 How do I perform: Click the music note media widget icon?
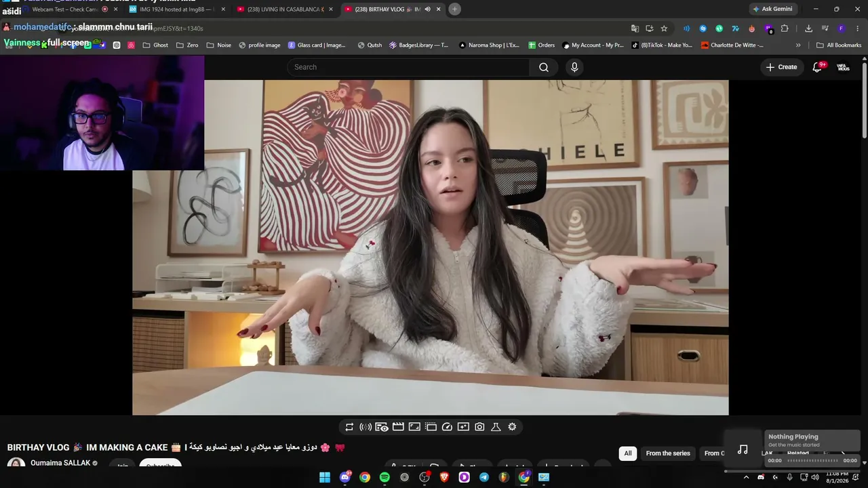click(743, 449)
